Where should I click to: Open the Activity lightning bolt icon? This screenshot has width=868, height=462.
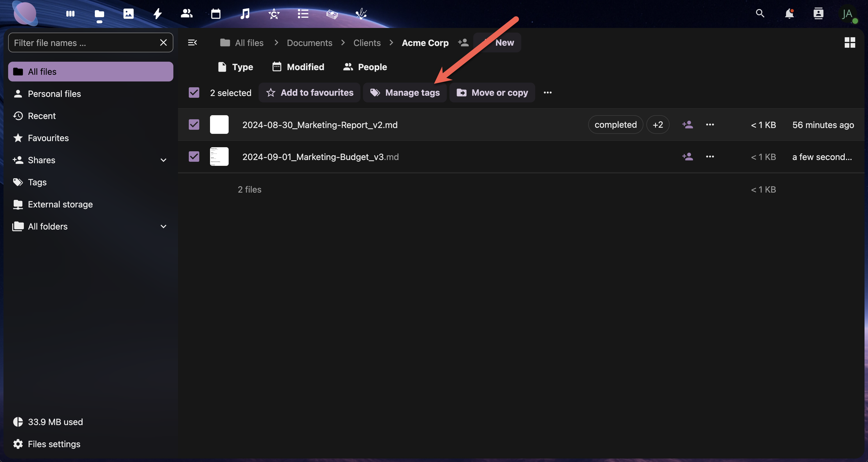[157, 14]
